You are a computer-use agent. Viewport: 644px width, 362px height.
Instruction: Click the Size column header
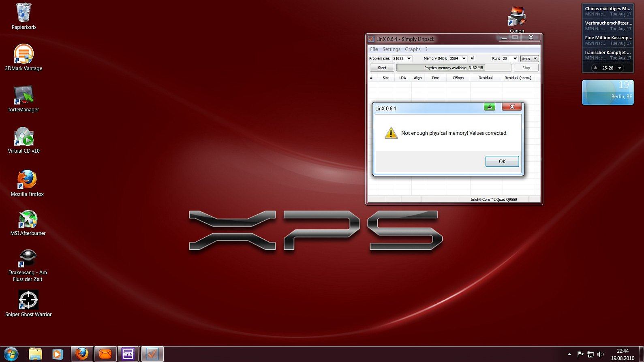pos(386,78)
